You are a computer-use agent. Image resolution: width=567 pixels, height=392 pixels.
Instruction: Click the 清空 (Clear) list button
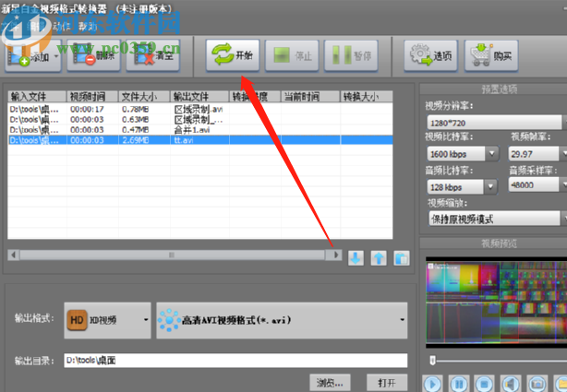click(x=152, y=57)
